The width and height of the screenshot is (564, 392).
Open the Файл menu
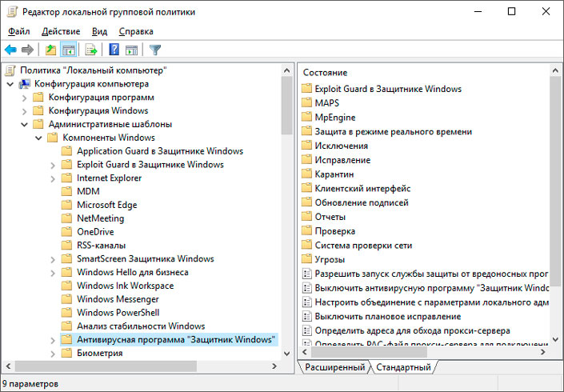[19, 31]
